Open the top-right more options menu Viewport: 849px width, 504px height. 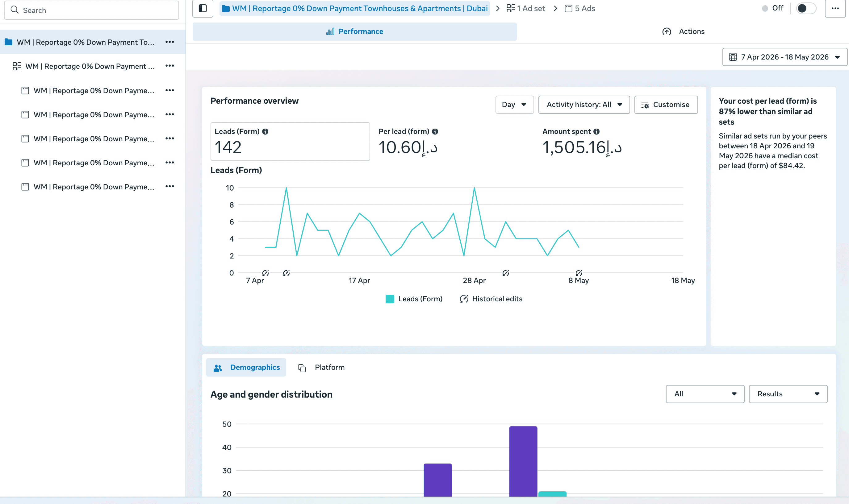pyautogui.click(x=835, y=8)
